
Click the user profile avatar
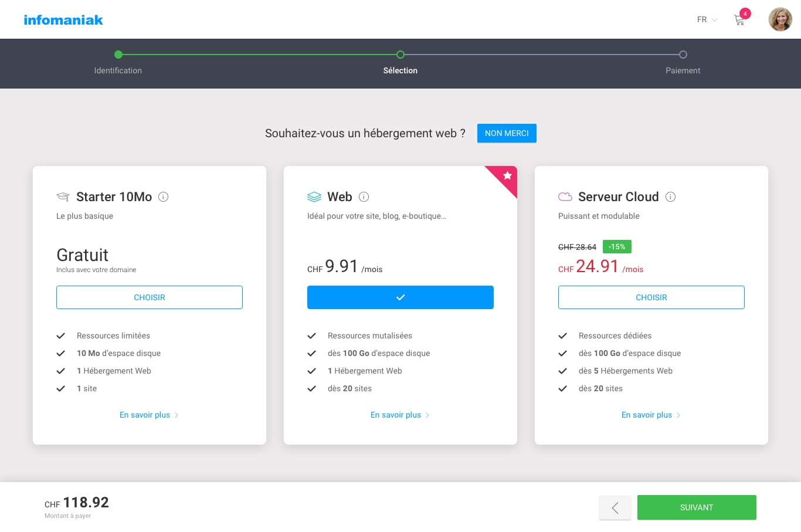tap(780, 19)
